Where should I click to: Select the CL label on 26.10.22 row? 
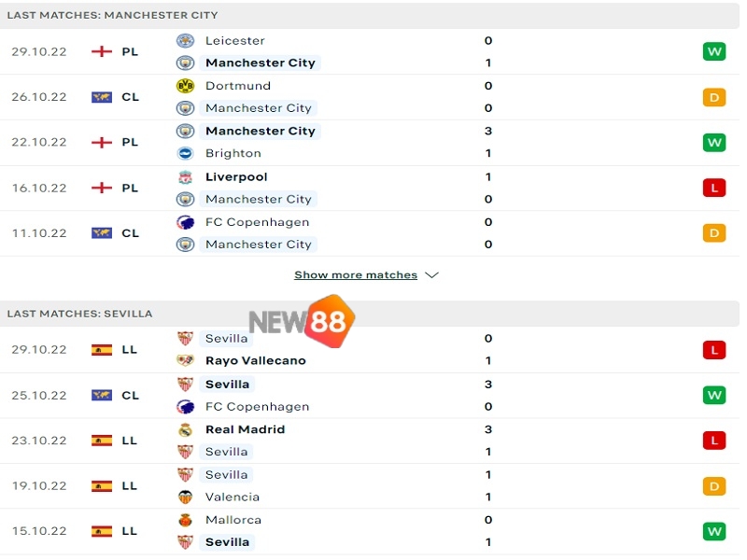point(131,96)
